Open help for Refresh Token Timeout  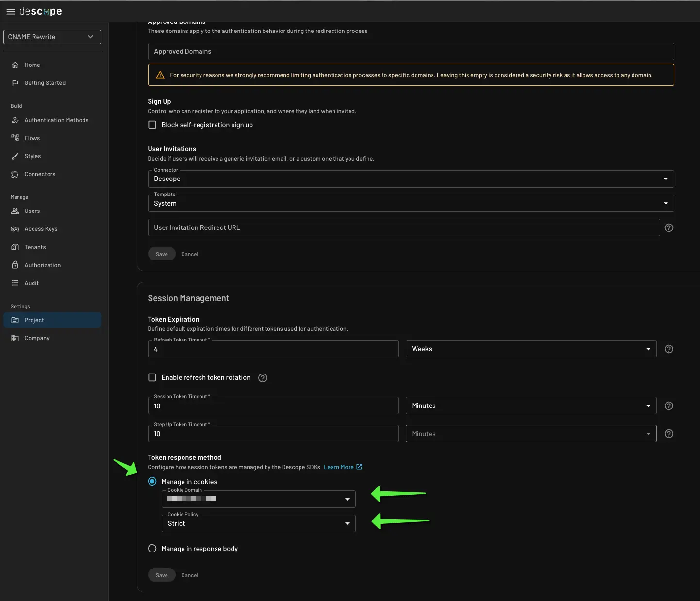669,349
